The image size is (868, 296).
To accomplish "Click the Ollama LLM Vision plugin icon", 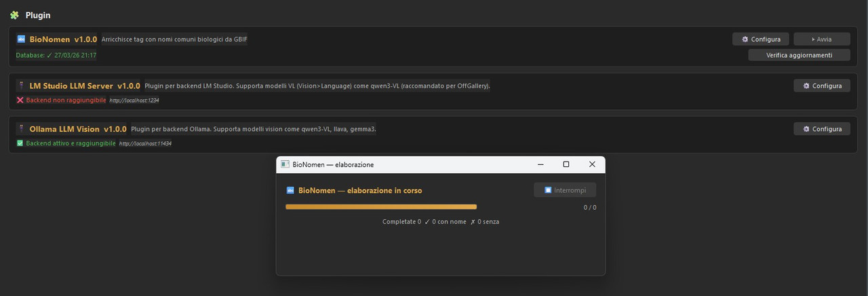I will click(21, 128).
